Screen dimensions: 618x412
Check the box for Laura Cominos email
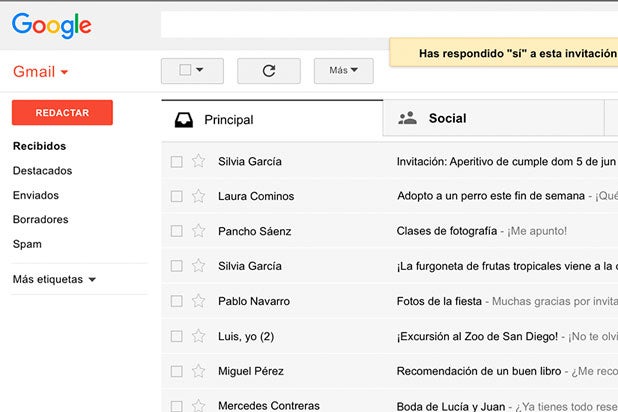point(176,196)
